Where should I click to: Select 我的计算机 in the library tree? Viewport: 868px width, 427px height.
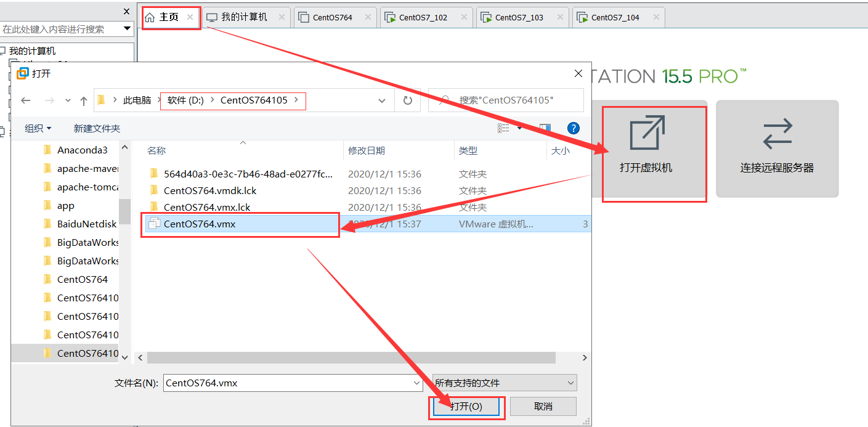tap(32, 51)
